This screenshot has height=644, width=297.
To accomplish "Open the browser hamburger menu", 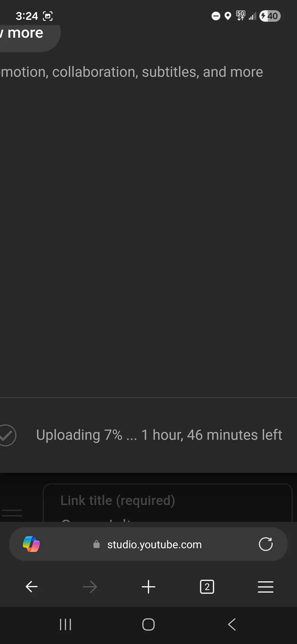I will [x=265, y=587].
